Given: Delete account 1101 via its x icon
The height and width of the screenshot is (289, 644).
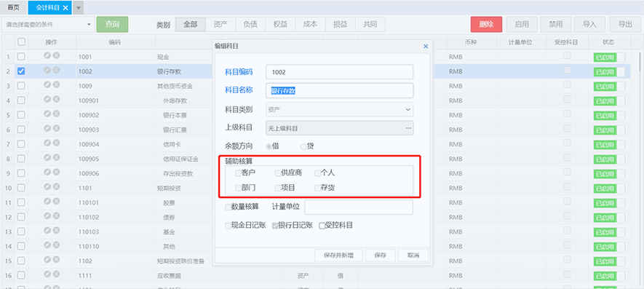Looking at the screenshot, I should 56,187.
